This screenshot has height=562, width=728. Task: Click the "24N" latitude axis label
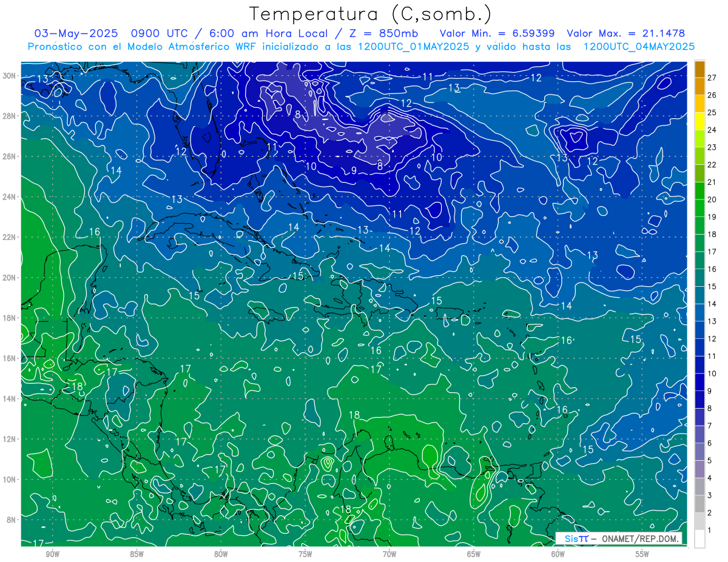tap(10, 197)
